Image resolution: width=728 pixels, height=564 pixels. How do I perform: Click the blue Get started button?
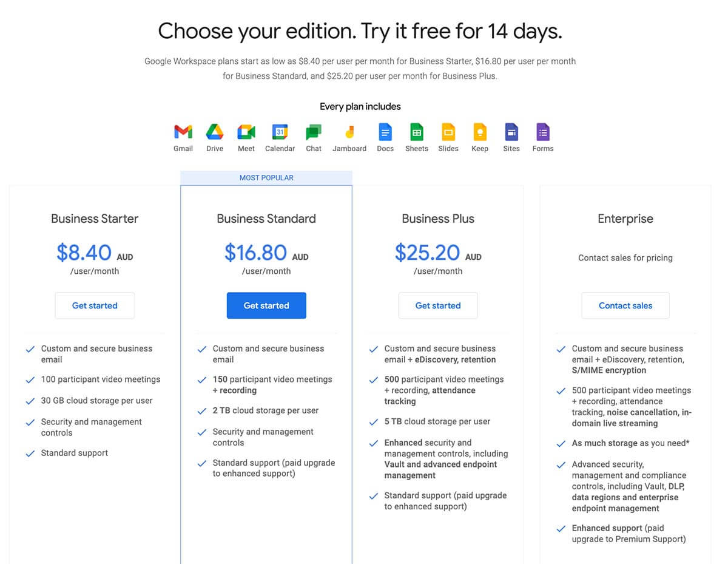(266, 305)
